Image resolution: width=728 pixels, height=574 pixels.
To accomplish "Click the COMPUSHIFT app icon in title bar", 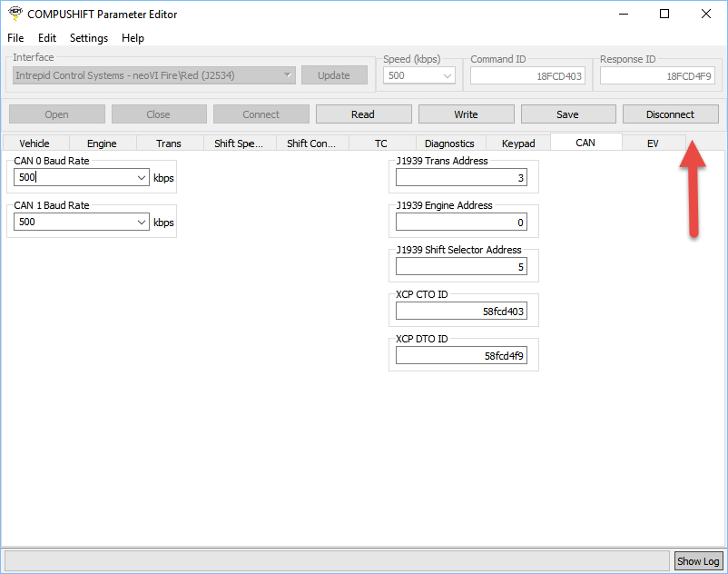I will [15, 14].
